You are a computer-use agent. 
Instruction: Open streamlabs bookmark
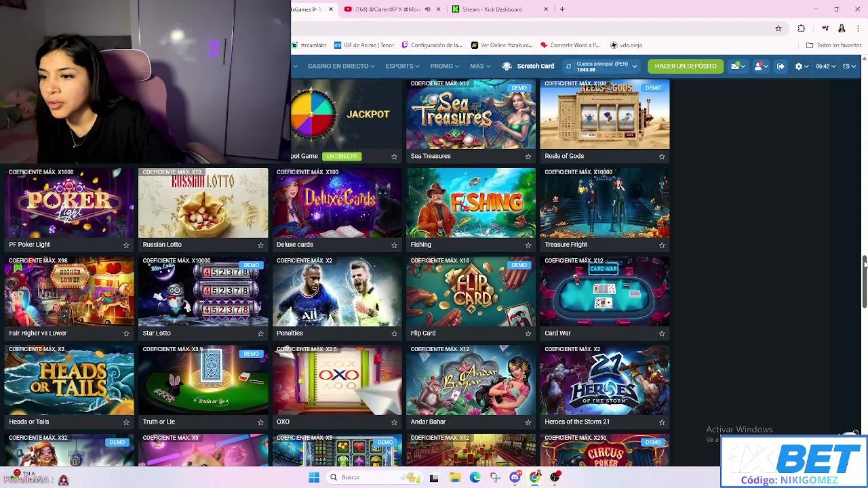tap(309, 45)
